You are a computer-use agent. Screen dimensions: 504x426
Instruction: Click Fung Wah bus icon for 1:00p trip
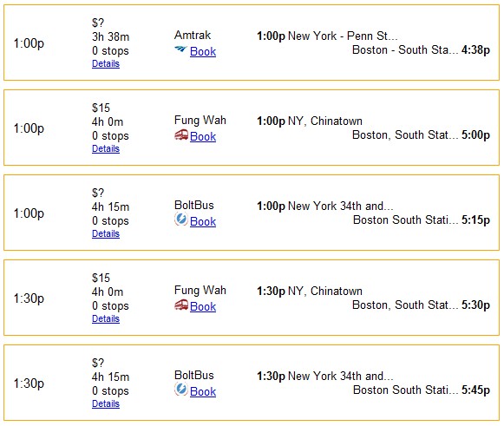tap(181, 134)
